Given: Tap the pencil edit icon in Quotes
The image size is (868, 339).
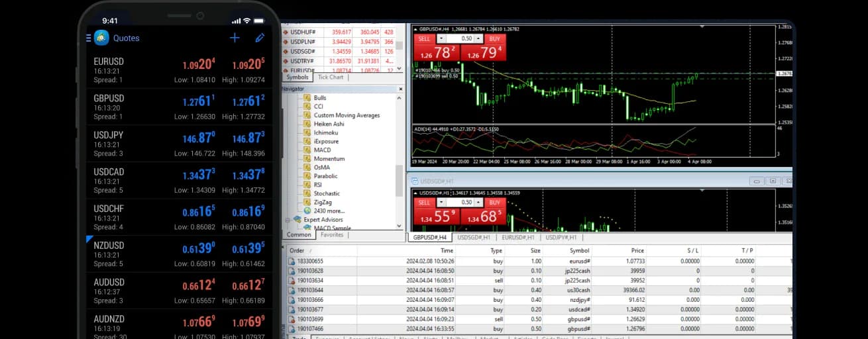Looking at the screenshot, I should [260, 38].
